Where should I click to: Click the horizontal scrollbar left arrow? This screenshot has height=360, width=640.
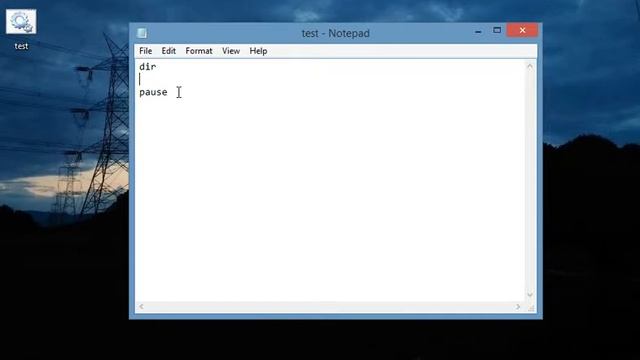(141, 307)
